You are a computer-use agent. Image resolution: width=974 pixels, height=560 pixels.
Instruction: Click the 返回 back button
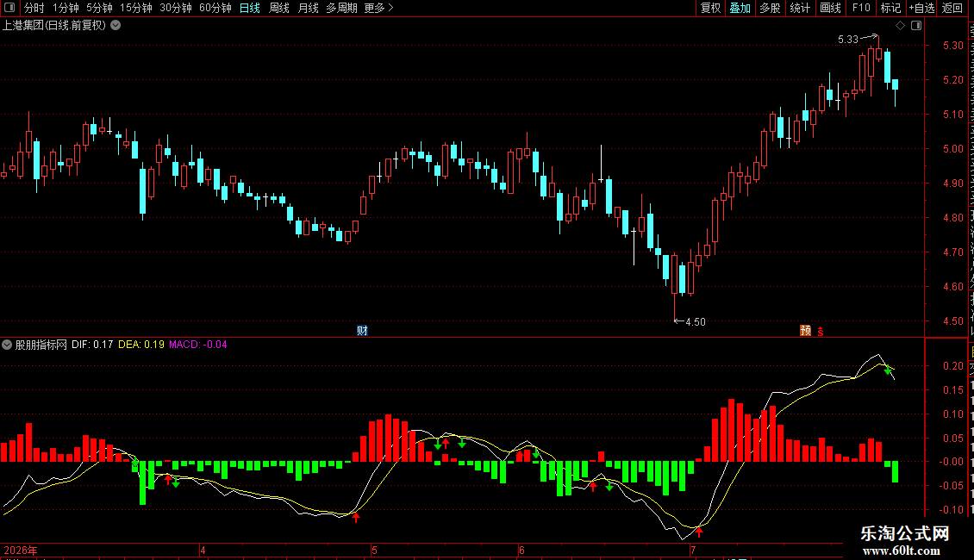point(952,8)
